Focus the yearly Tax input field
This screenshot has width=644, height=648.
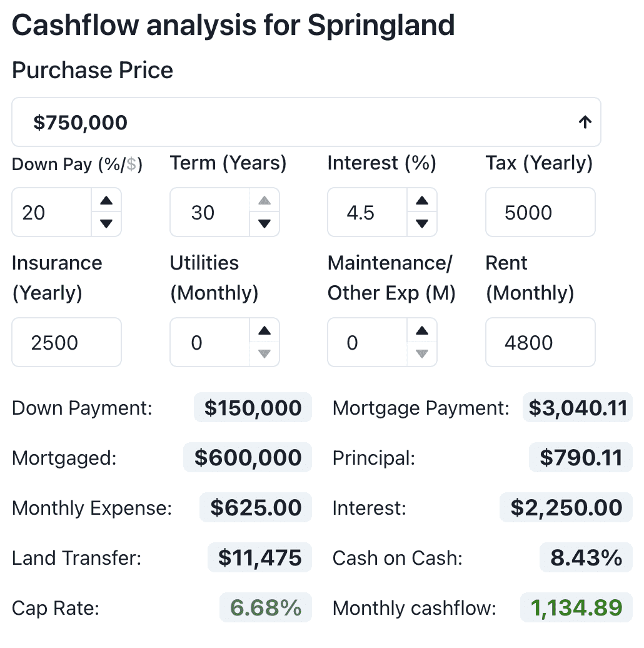click(x=540, y=213)
